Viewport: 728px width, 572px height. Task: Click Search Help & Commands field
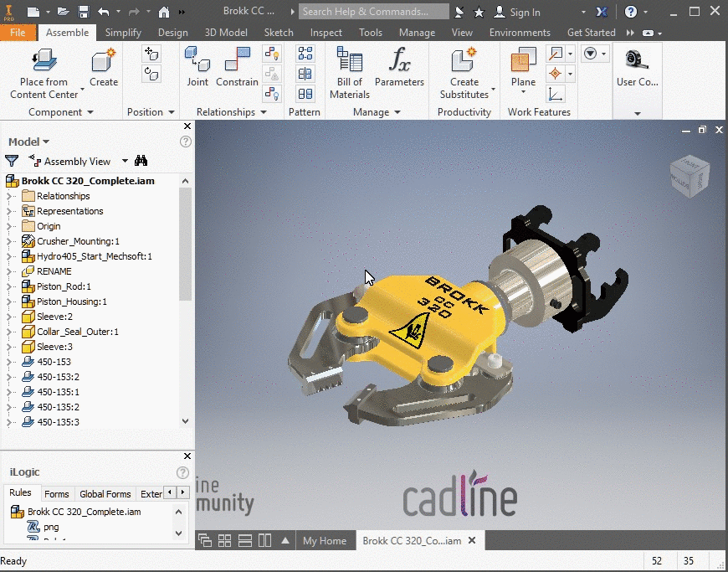[x=374, y=12]
